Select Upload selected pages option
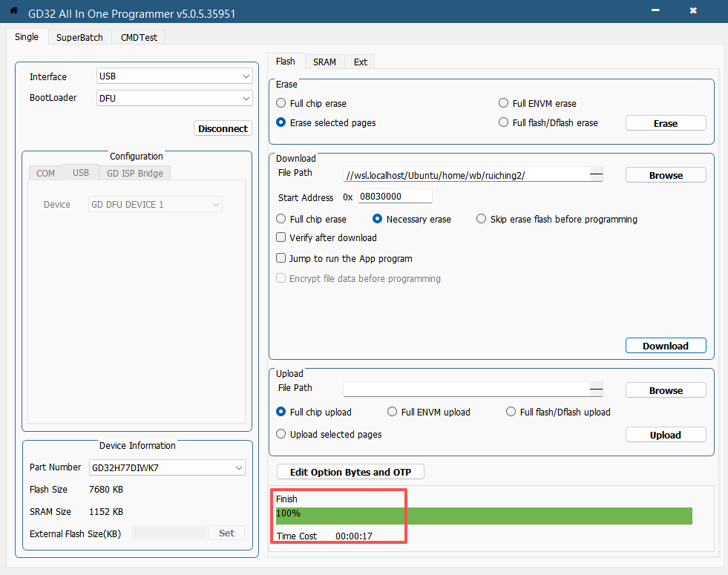728x575 pixels. pos(329,434)
